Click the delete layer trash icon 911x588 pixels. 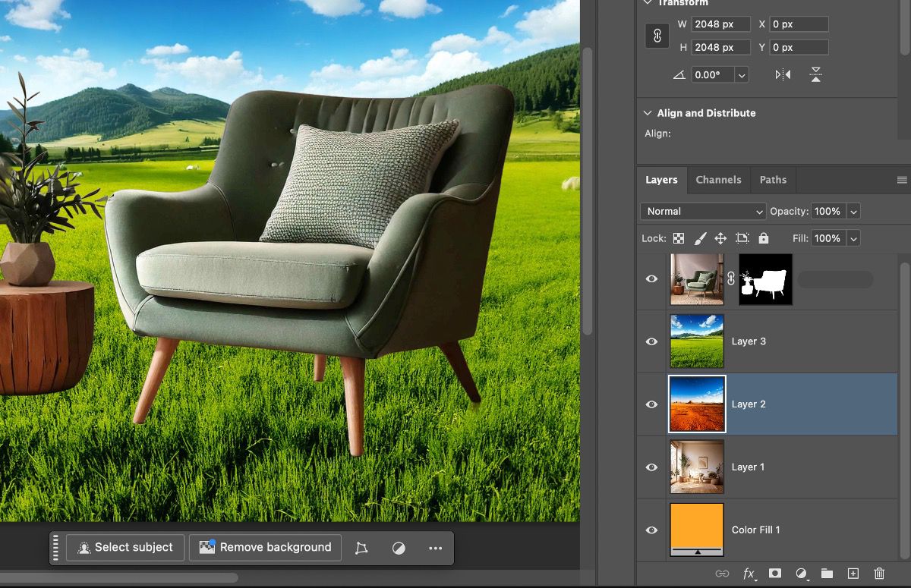(879, 574)
